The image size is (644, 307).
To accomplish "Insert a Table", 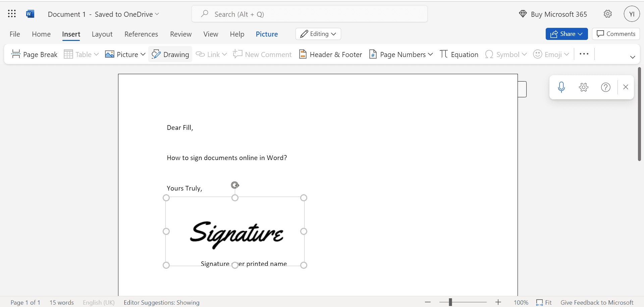I will [x=81, y=54].
